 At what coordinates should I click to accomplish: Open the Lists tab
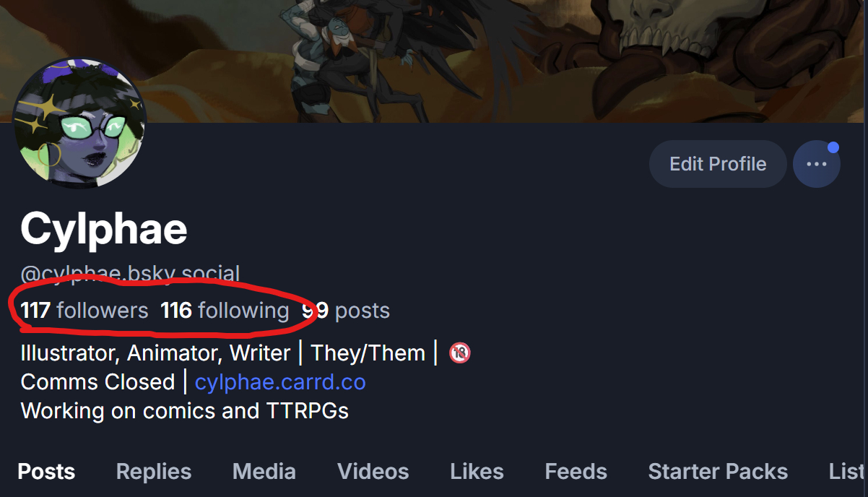coord(848,472)
